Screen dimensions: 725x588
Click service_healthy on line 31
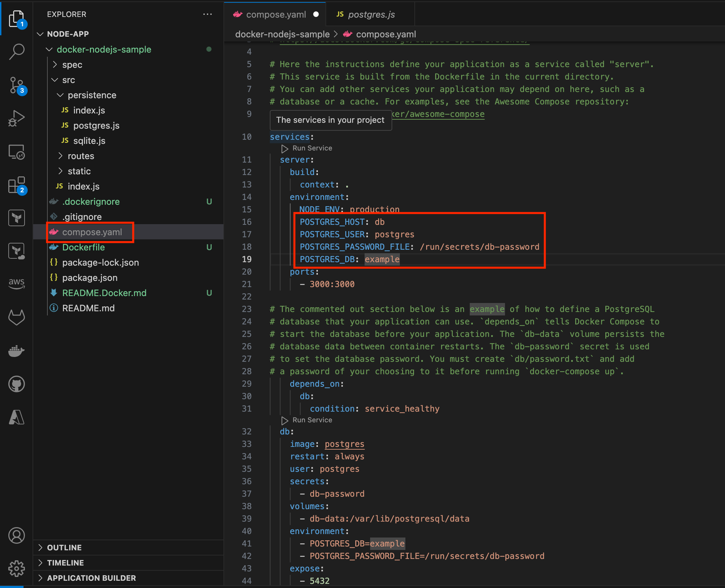(402, 408)
